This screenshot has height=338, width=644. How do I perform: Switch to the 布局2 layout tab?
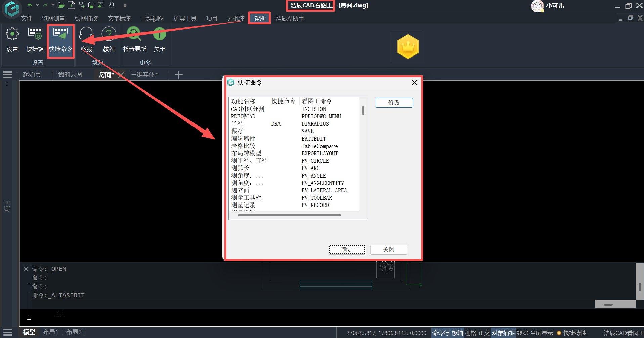click(x=74, y=332)
